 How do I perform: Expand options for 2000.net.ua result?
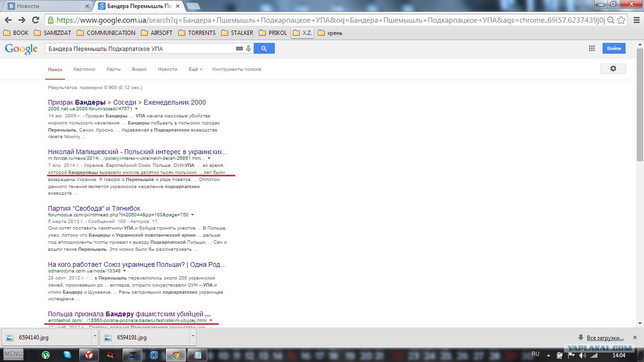coord(136,109)
